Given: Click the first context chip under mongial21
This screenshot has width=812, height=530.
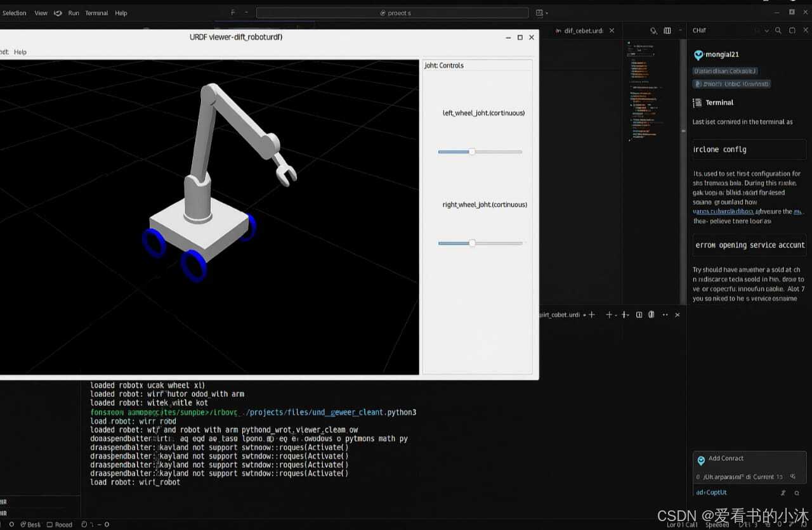Looking at the screenshot, I should 725,71.
